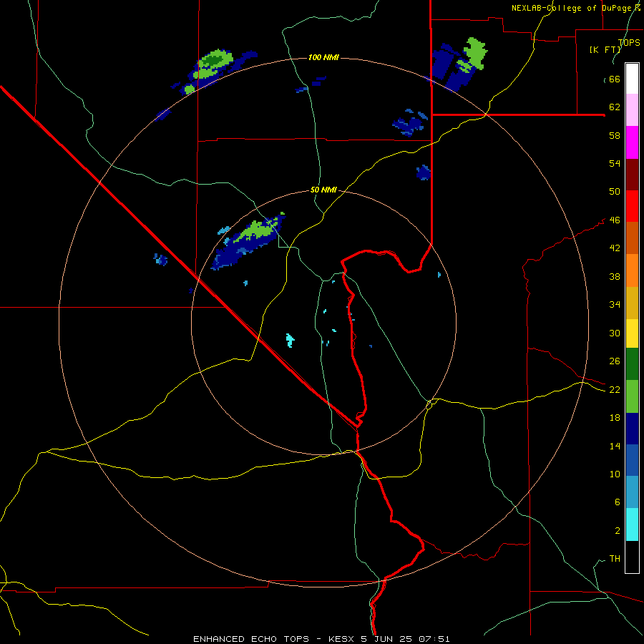Click the medium blue legend swatch
This screenshot has height=644, width=644.
pyautogui.click(x=632, y=460)
